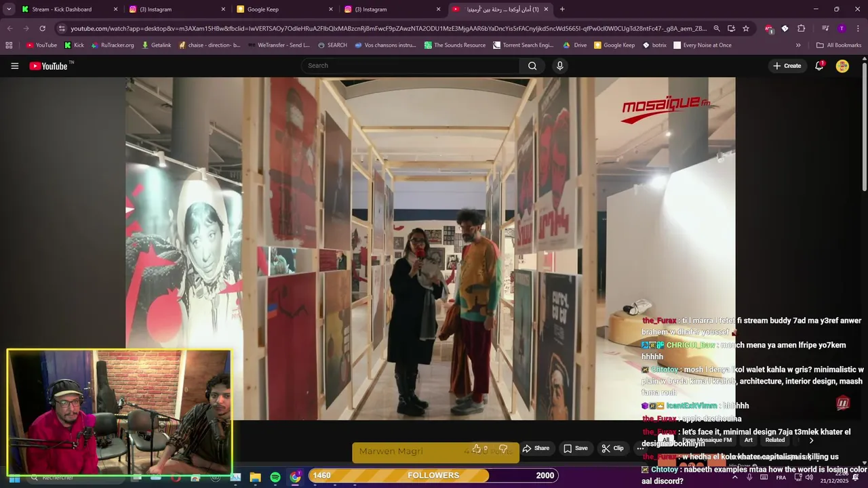Open Spotify from the taskbar

coord(275,477)
